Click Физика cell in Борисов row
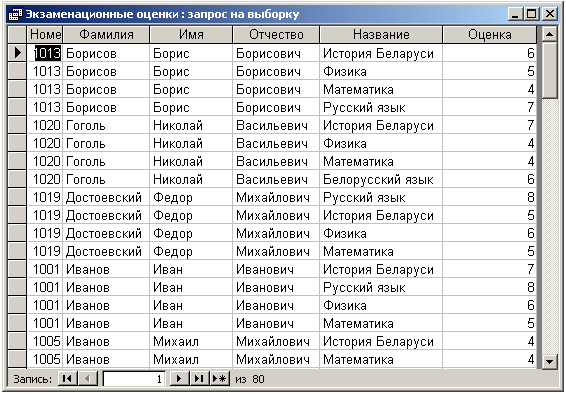This screenshot has width=566, height=394. (x=381, y=71)
